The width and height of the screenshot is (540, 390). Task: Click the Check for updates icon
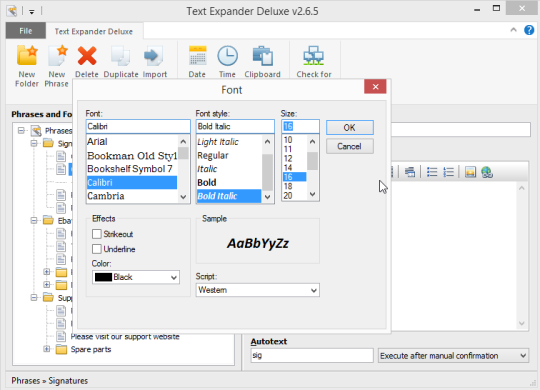(313, 55)
